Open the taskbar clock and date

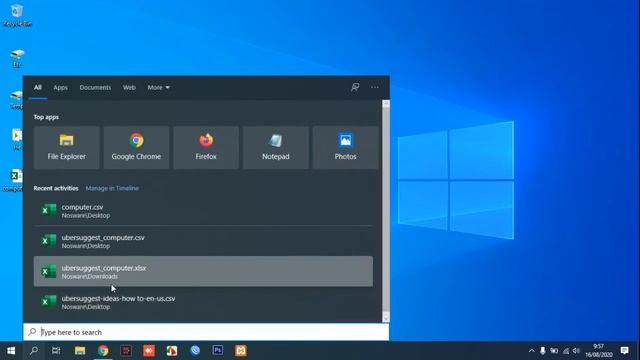(x=599, y=351)
